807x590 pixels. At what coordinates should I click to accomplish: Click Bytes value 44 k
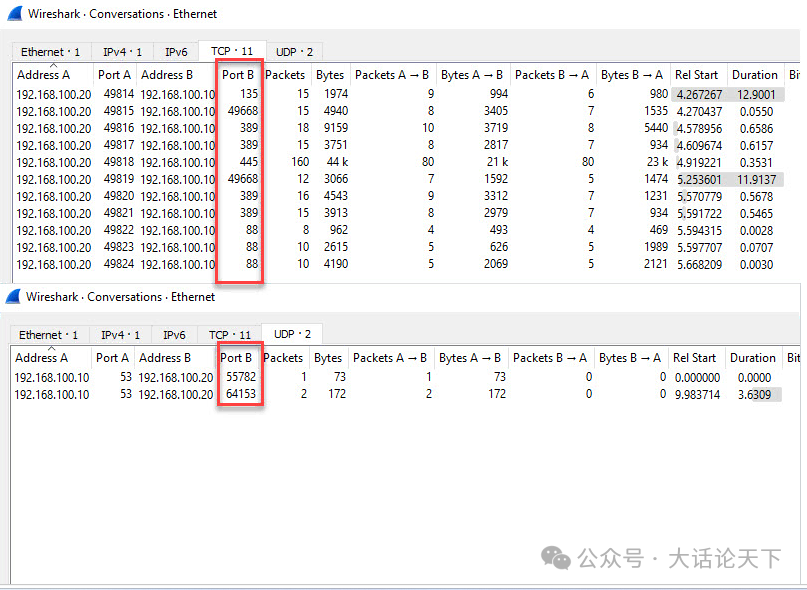[x=338, y=162]
